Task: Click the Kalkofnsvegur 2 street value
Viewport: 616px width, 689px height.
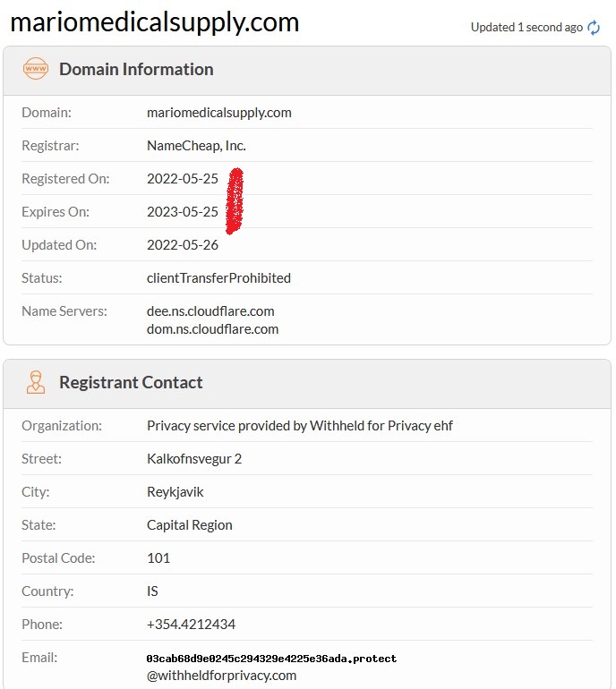Action: (194, 459)
